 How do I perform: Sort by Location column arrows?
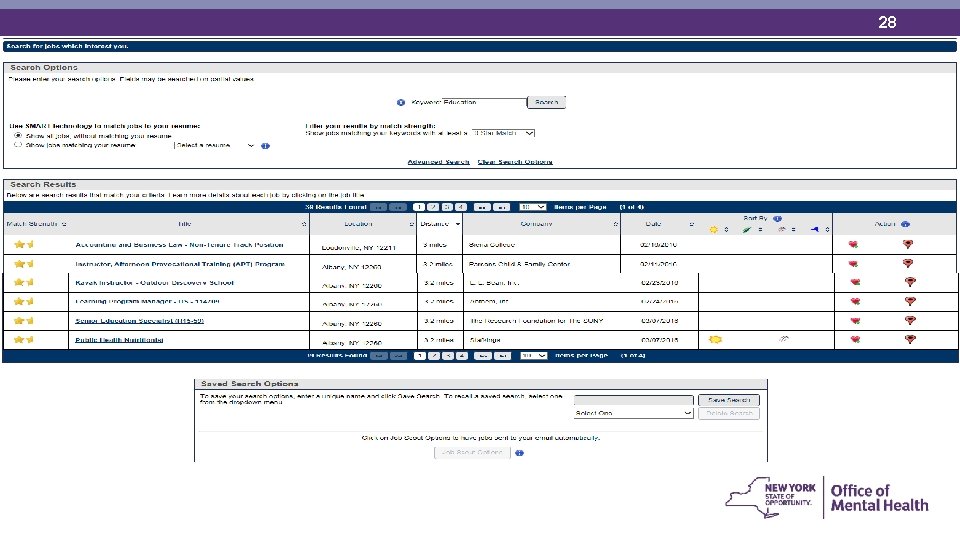(411, 225)
